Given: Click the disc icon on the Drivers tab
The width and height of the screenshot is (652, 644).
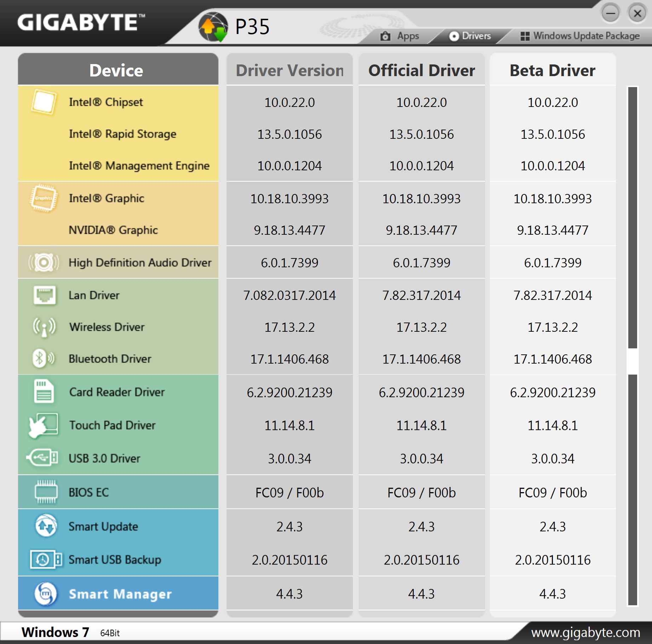Looking at the screenshot, I should [x=454, y=36].
